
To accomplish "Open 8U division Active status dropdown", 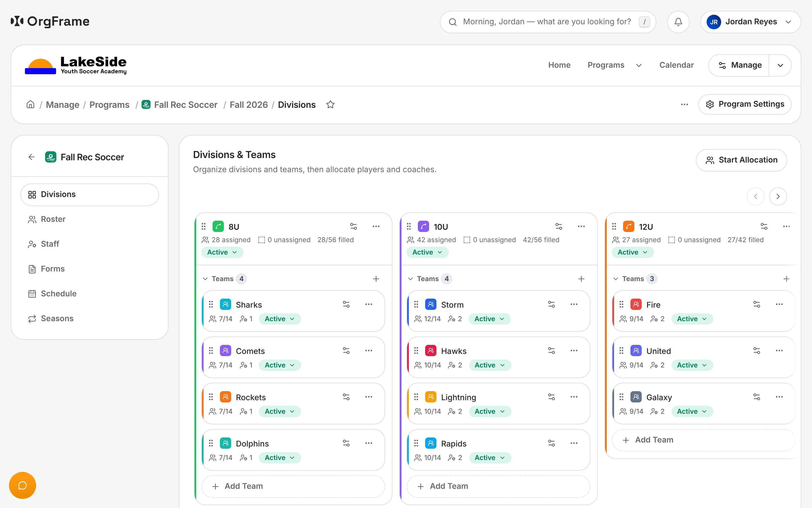I will coord(222,252).
